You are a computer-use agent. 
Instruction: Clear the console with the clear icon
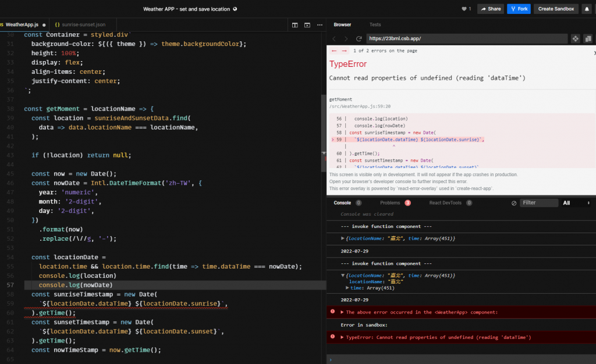(x=514, y=203)
